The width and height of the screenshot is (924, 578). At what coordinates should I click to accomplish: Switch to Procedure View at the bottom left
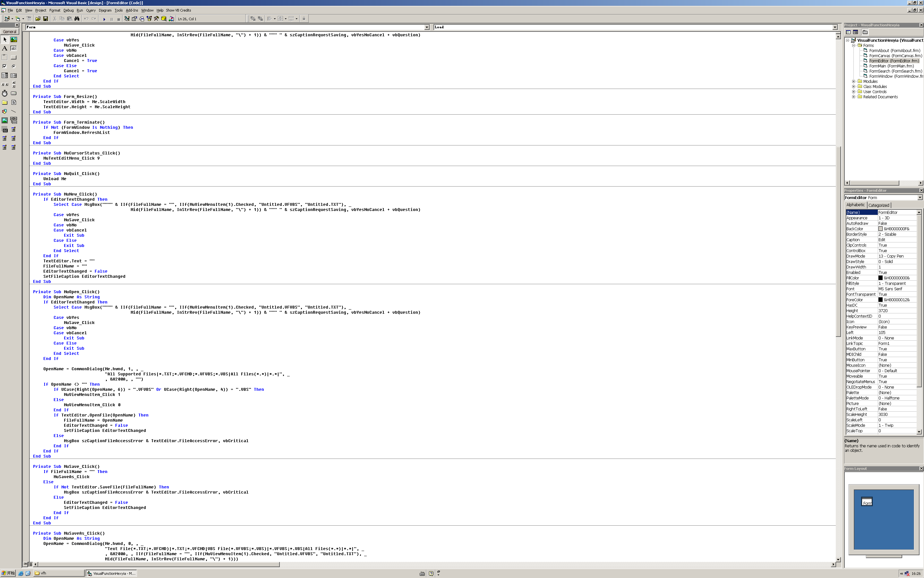(25, 564)
